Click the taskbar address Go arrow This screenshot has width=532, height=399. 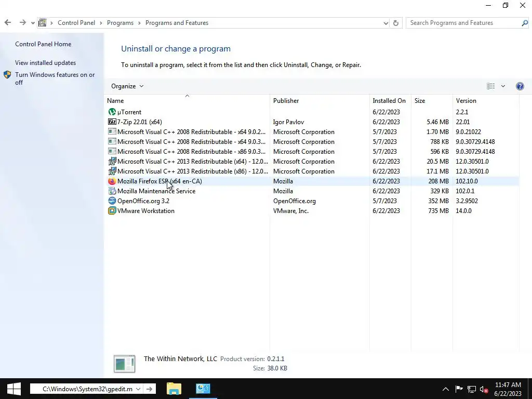tap(149, 389)
